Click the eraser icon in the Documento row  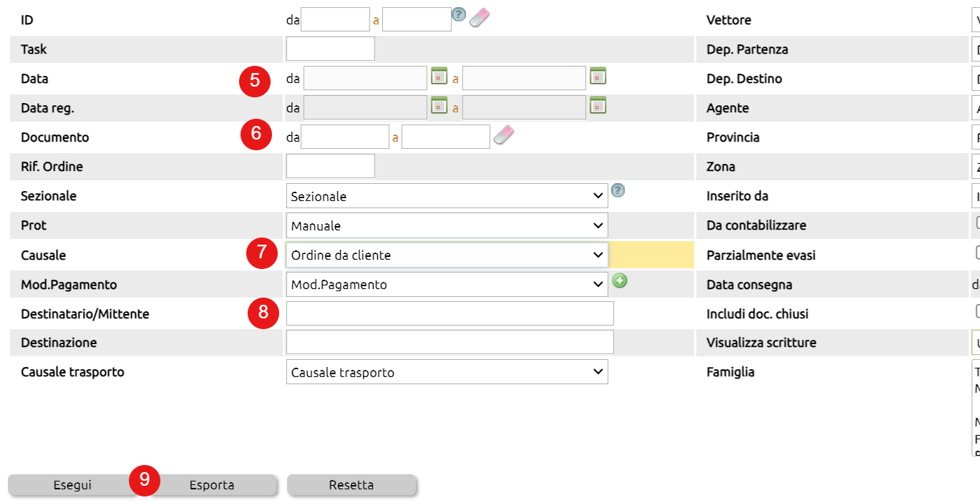coord(504,135)
